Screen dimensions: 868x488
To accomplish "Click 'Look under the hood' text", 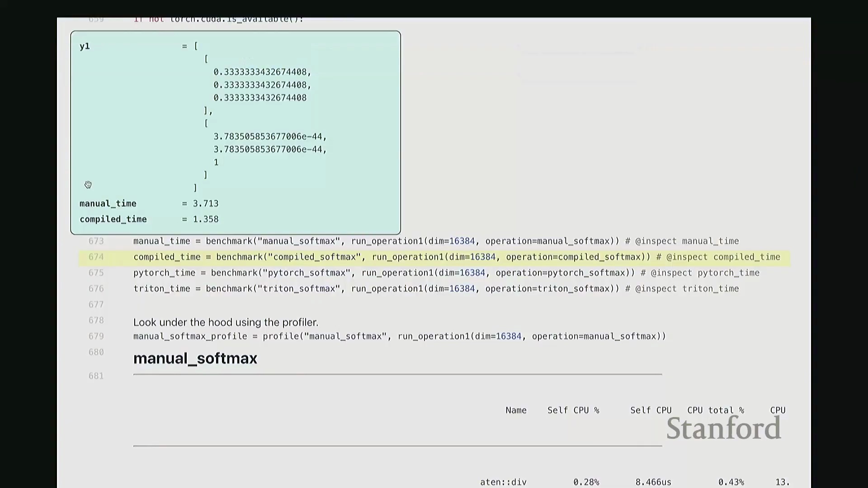I will 226,322.
